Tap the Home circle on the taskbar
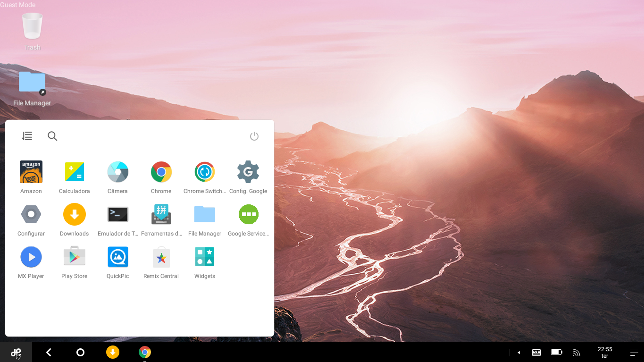 [x=80, y=352]
